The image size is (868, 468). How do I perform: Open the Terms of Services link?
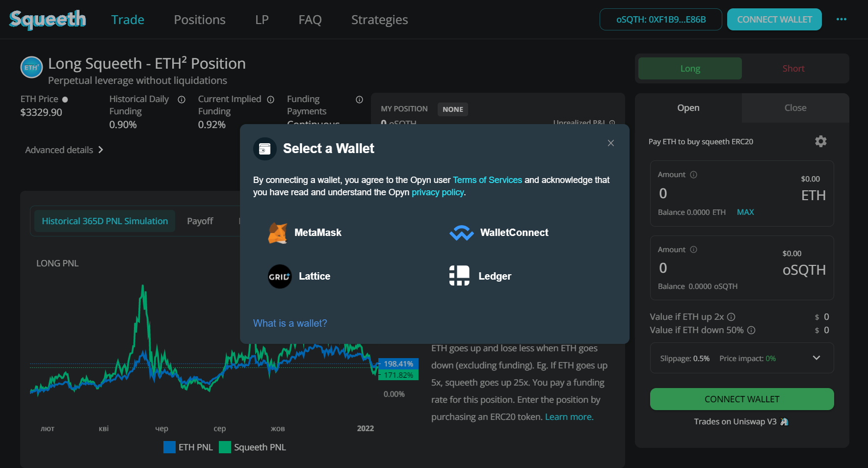pyautogui.click(x=487, y=180)
